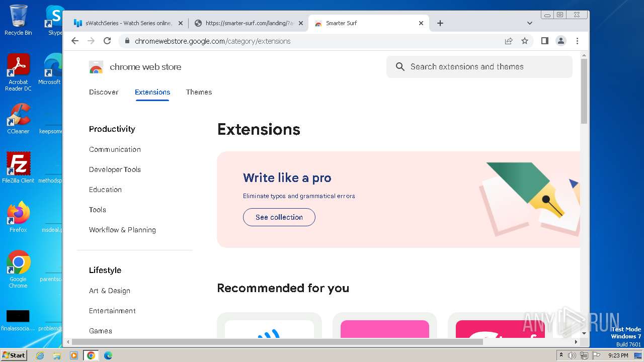
Task: Open the Art & Design category
Action: (x=110, y=291)
